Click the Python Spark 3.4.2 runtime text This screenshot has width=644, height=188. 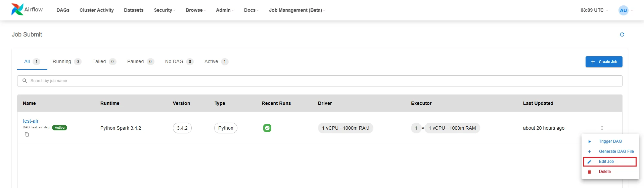coord(121,128)
